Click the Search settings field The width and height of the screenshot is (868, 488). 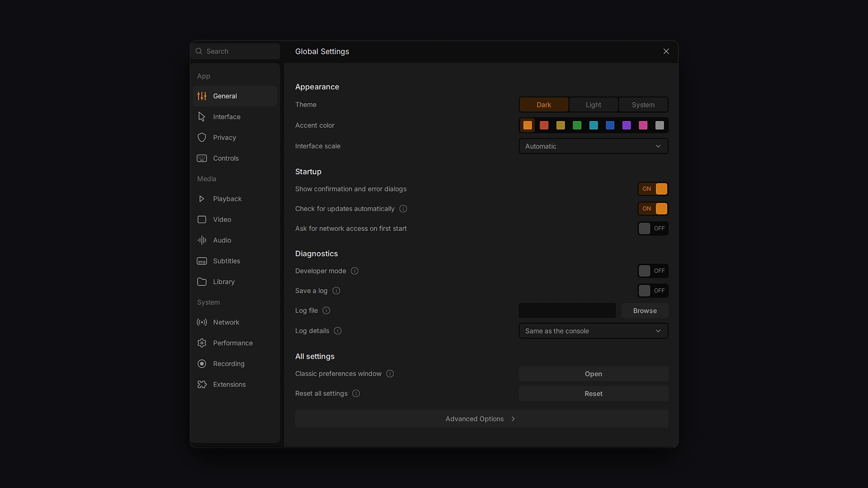235,52
